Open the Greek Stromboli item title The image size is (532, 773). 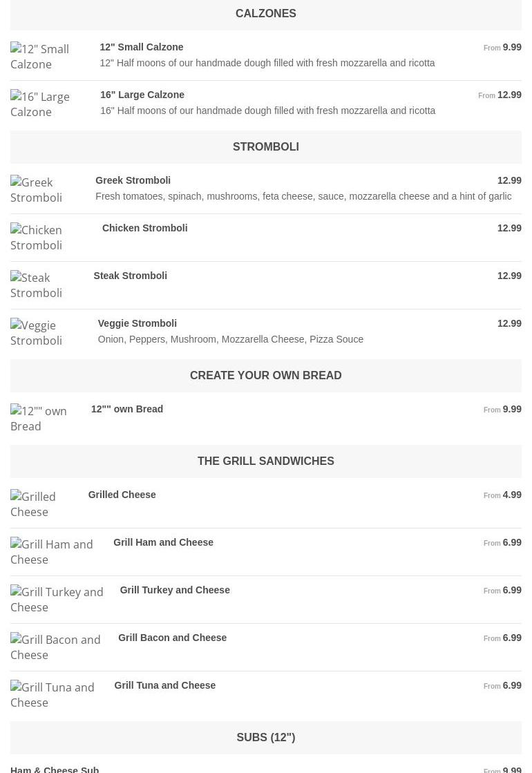tap(133, 180)
